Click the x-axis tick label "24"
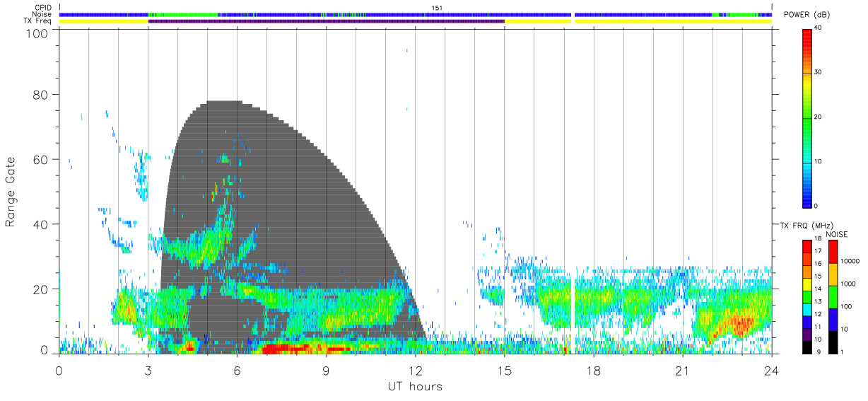 [771, 371]
